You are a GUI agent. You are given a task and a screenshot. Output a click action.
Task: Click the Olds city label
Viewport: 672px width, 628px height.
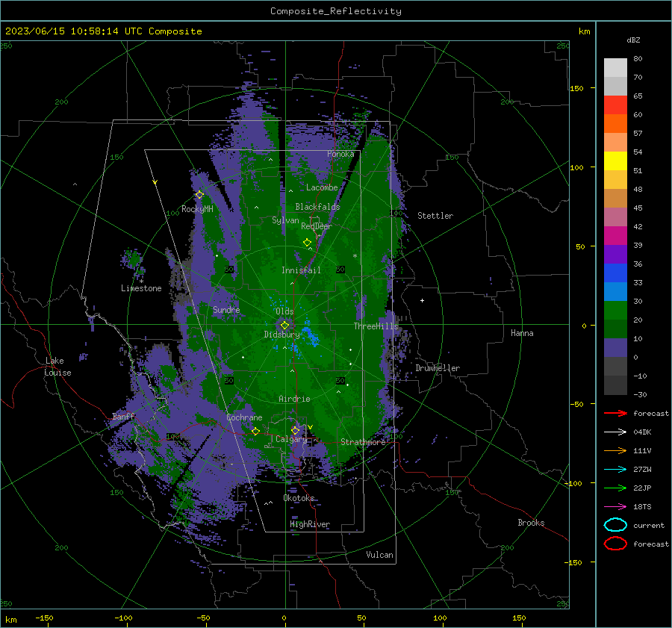pos(284,311)
